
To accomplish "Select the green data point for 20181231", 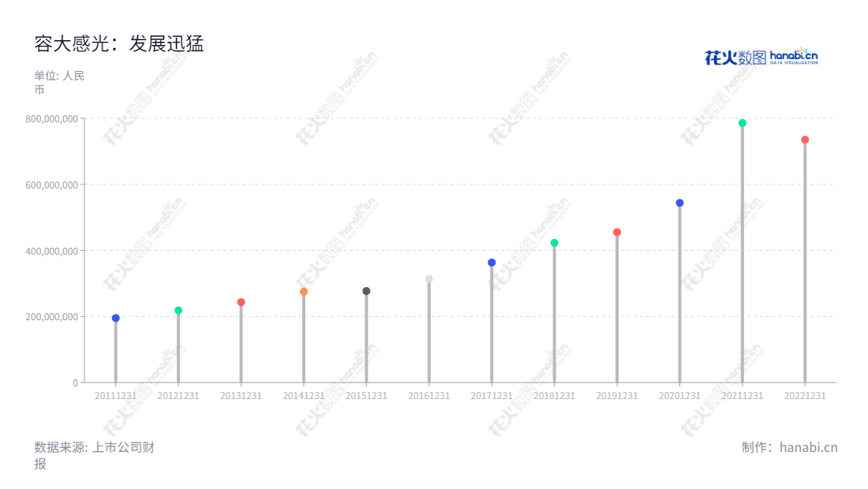I will [554, 243].
